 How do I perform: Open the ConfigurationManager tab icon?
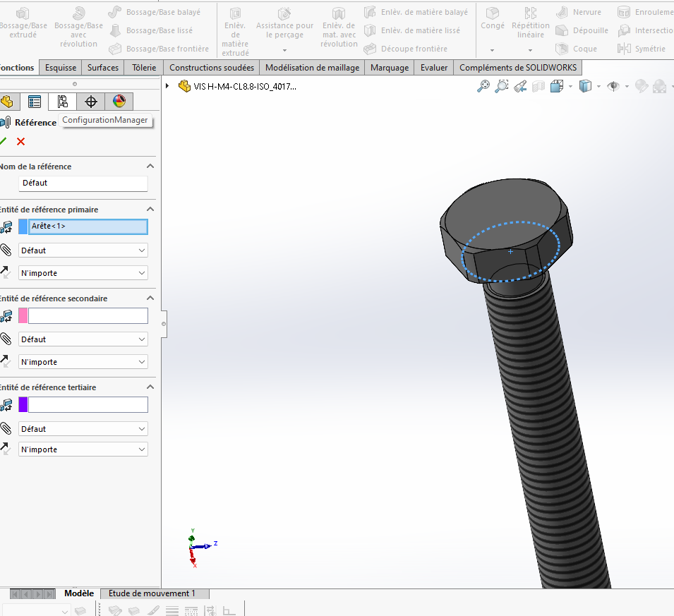pos(63,102)
